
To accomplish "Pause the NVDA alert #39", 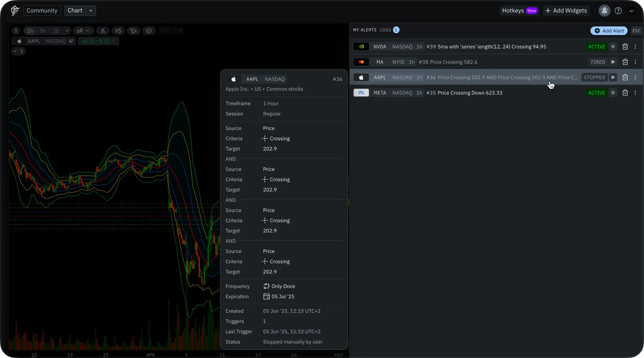I will tap(613, 46).
